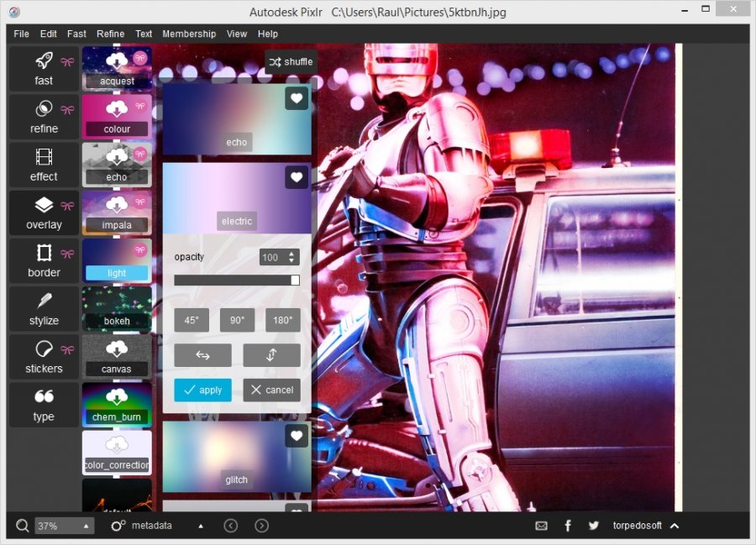
Task: Apply the electric overlay
Action: (202, 390)
